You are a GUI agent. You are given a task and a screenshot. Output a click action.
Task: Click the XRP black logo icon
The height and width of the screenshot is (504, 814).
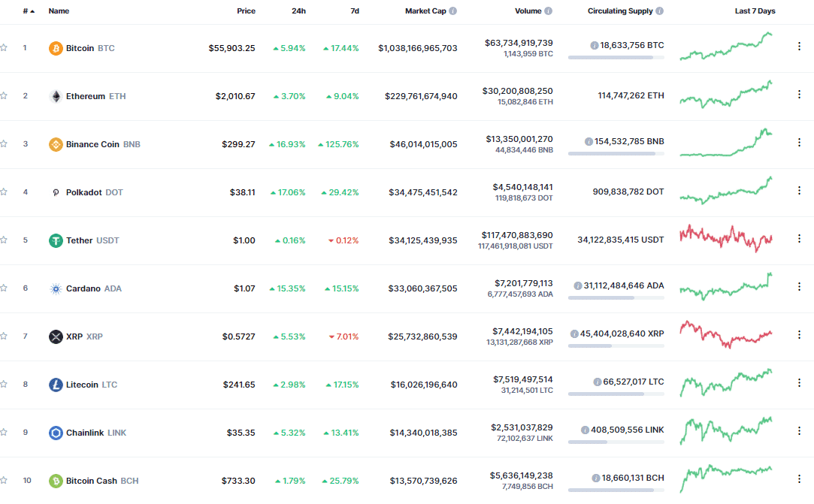coord(56,337)
